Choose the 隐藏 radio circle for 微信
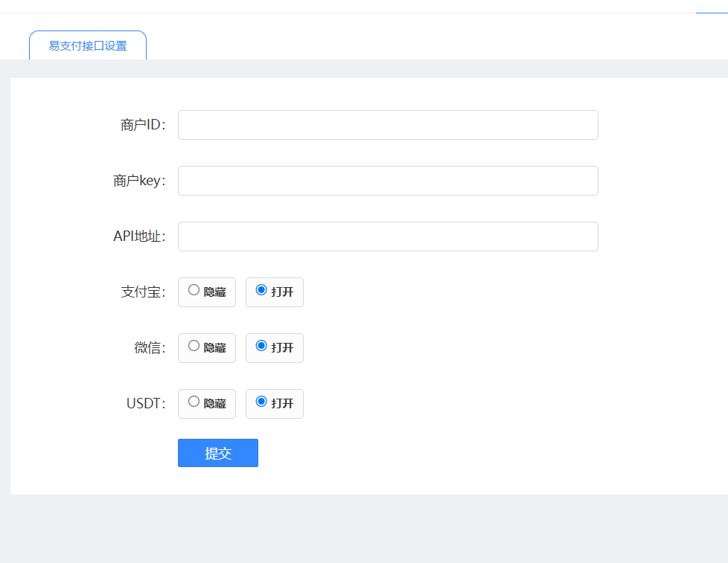728x563 pixels. [194, 346]
